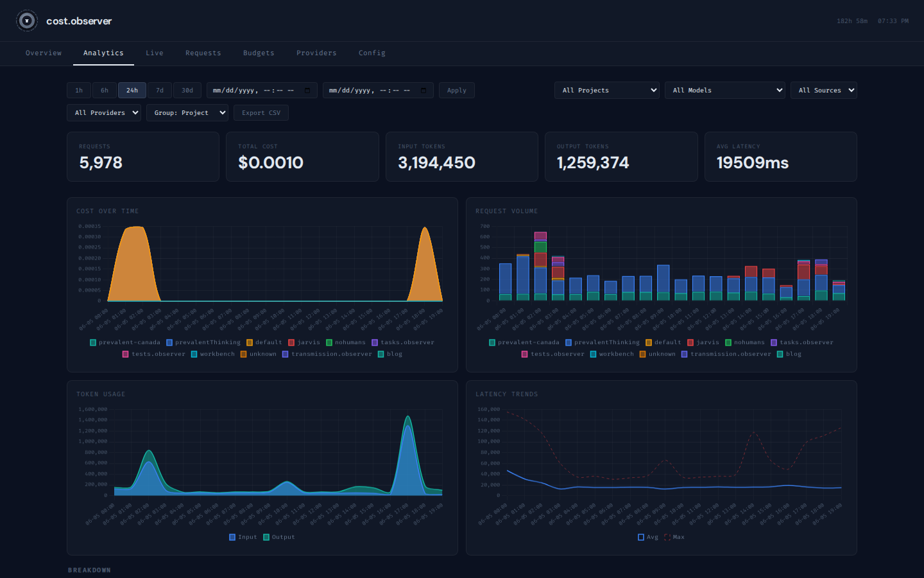Select the 24h time range
This screenshot has width=924, height=578.
[132, 91]
